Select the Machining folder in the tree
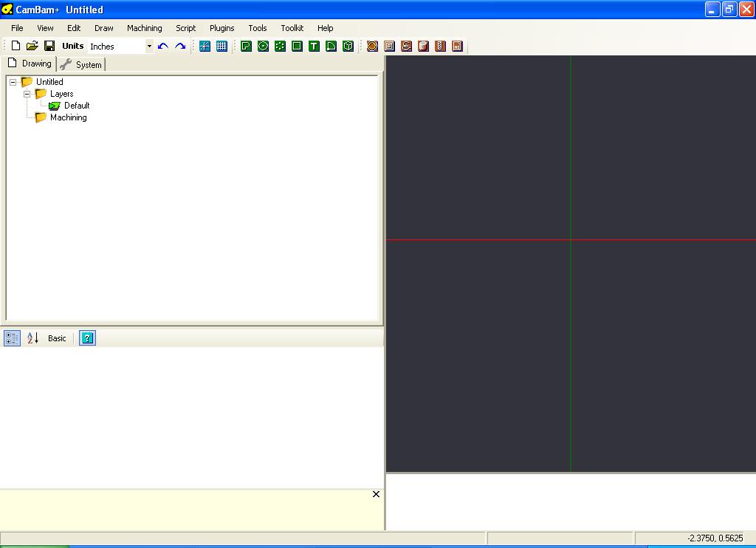Screen dimensions: 756x548 point(68,117)
